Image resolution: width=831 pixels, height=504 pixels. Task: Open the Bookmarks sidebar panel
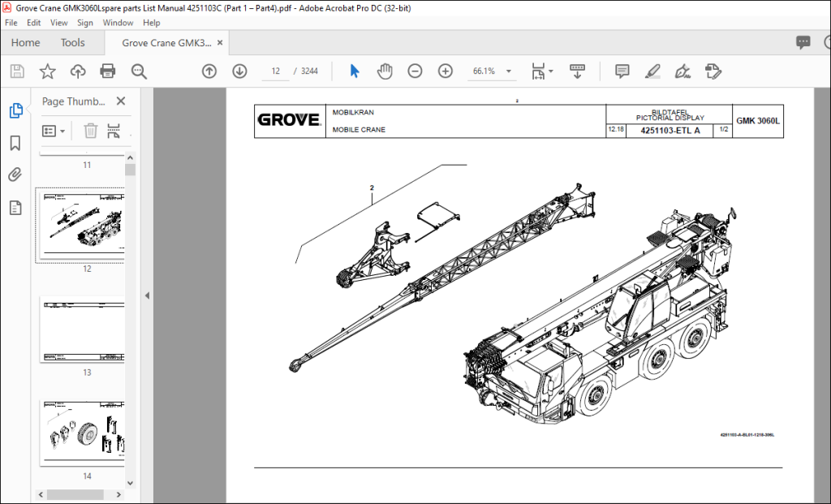pos(15,143)
